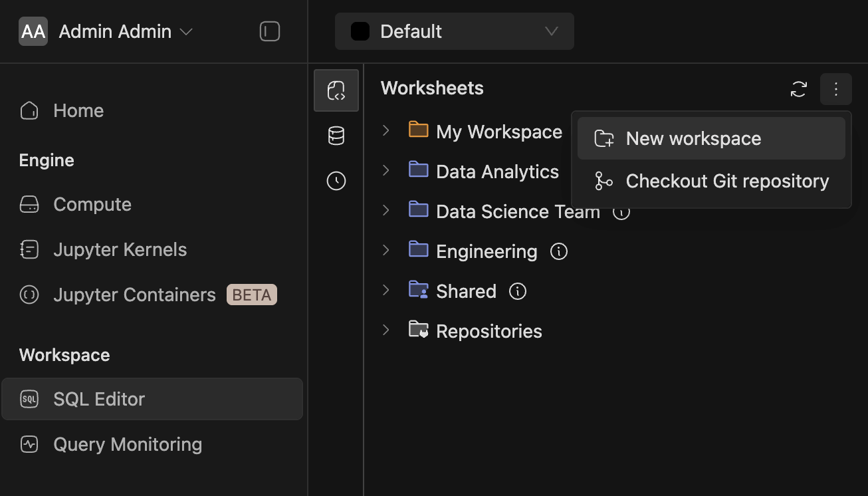Click the Data Analytics folder icon
The width and height of the screenshot is (868, 496).
(x=419, y=169)
